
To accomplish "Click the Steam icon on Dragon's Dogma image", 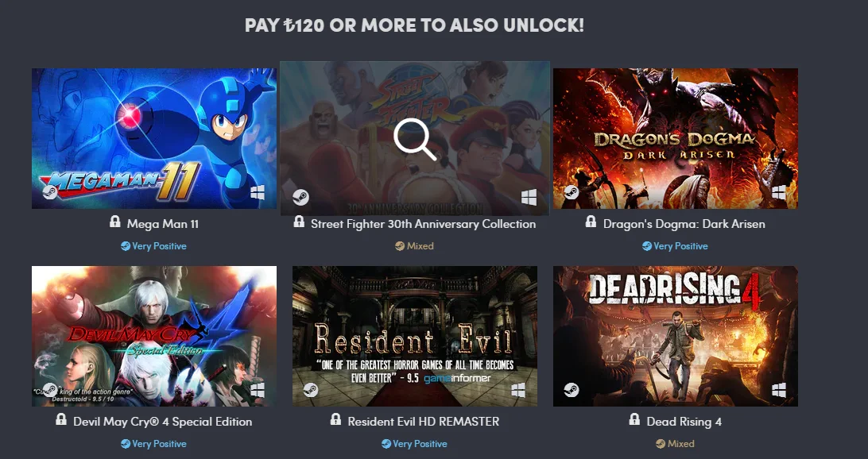I will click(572, 192).
